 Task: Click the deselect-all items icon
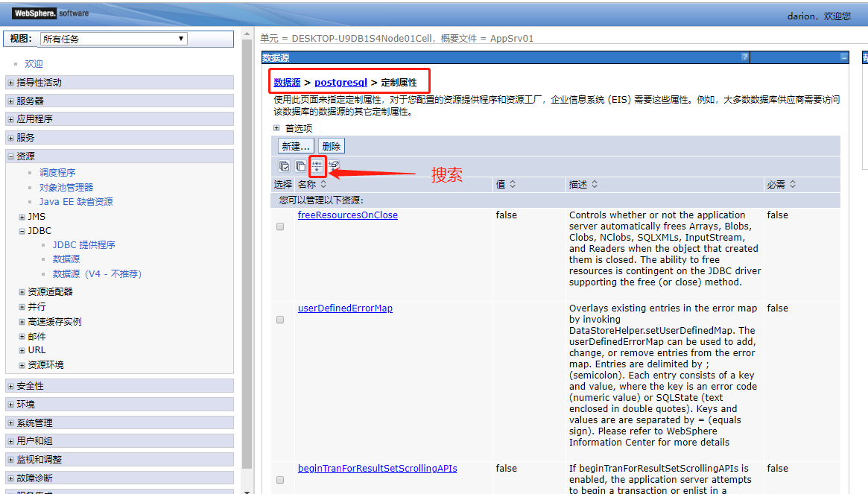coord(300,166)
